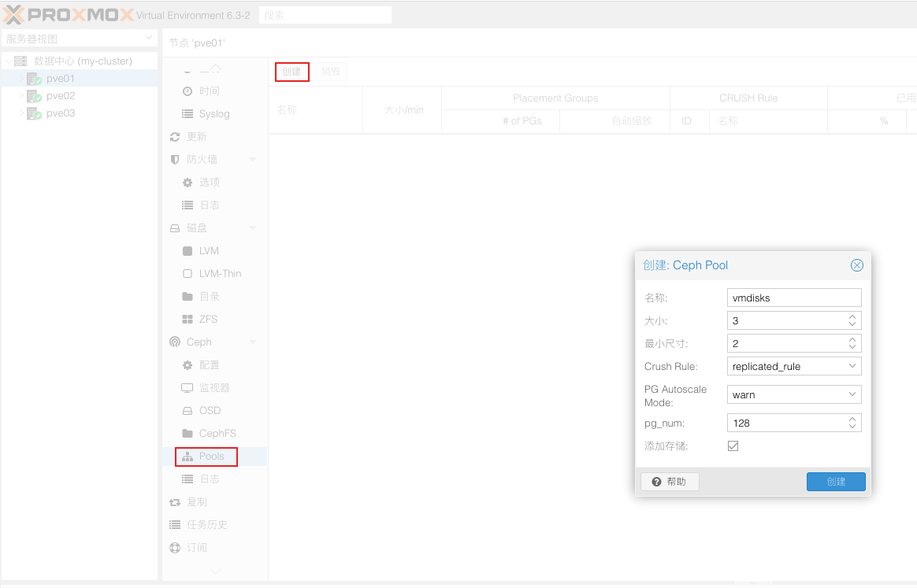Click the refresh icon for 更新

point(175,137)
